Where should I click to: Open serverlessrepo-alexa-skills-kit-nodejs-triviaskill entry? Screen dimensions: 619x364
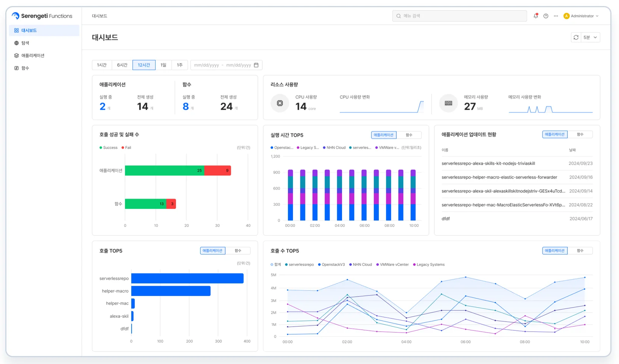tap(488, 163)
